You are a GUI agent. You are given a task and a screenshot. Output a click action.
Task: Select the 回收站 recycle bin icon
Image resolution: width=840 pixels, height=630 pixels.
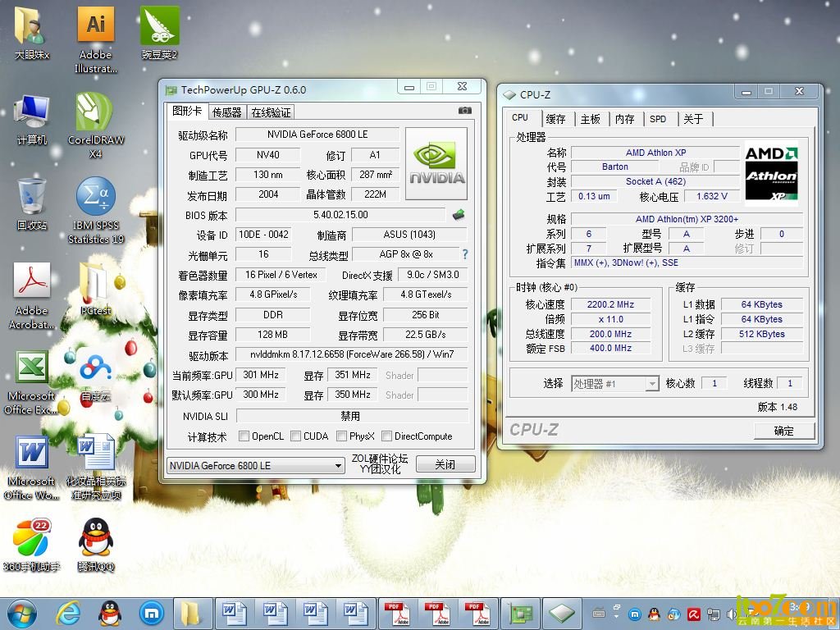point(31,204)
